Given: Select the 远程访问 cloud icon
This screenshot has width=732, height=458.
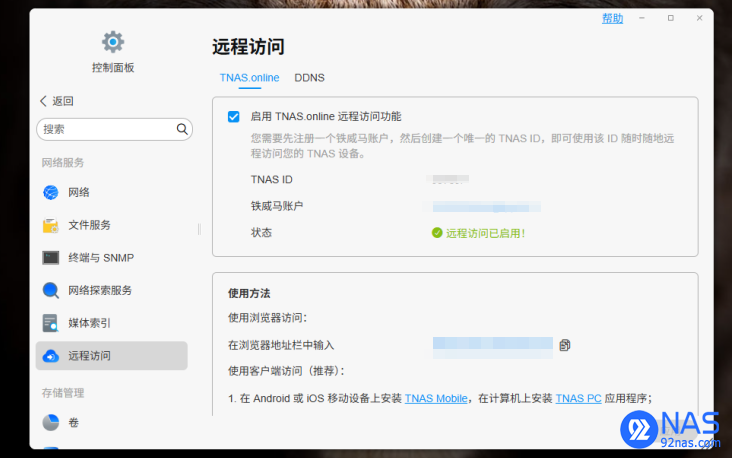Looking at the screenshot, I should coord(50,356).
